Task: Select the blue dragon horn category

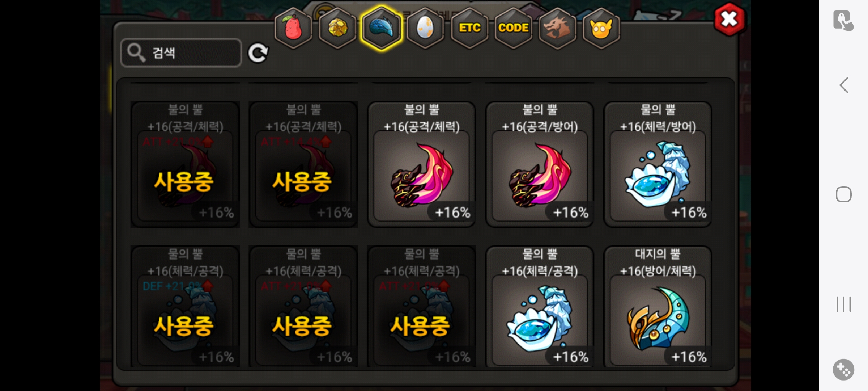Action: 382,28
